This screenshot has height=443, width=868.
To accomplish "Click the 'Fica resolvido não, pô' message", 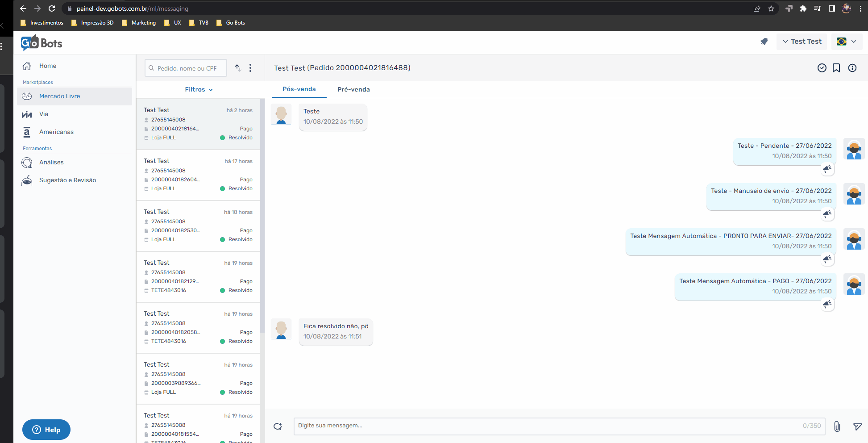I will (336, 331).
